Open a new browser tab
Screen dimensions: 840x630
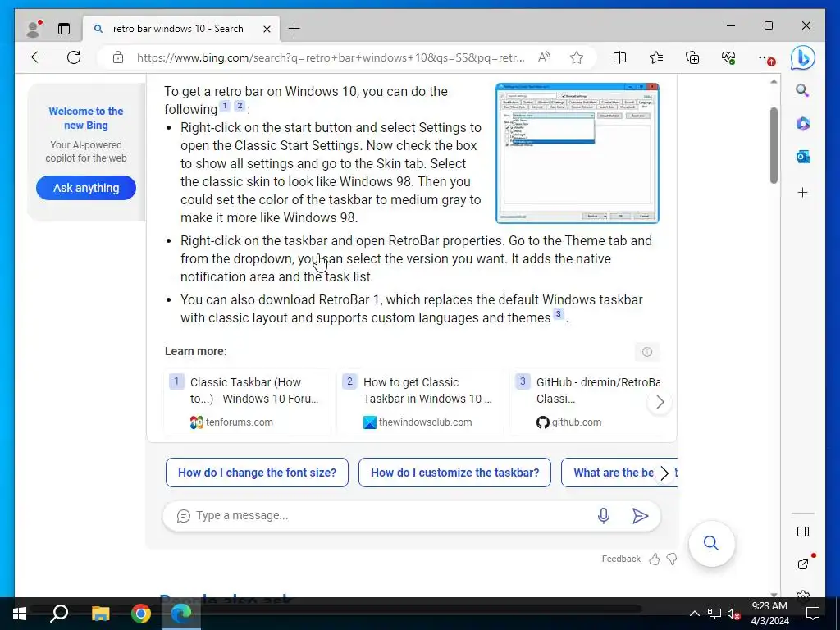coord(294,29)
